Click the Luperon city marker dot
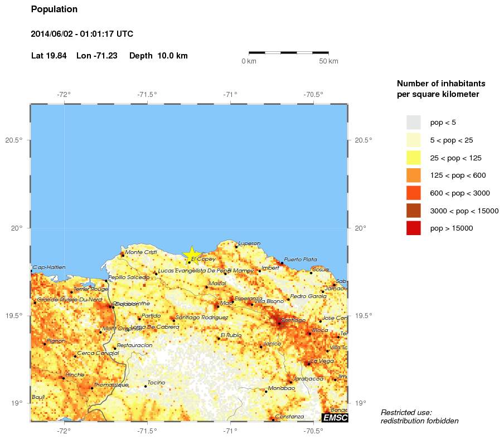The height and width of the screenshot is (439, 504). [236, 246]
